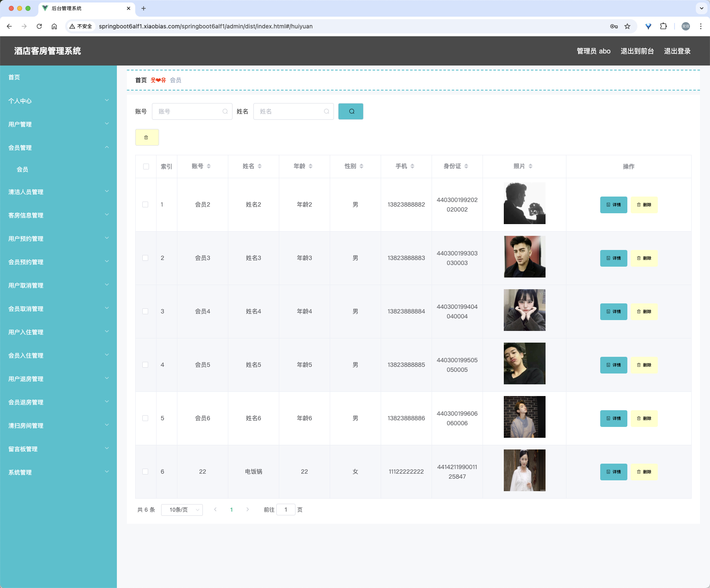The image size is (710, 588).
Task: Click sort arrows on 身份证 column
Action: click(466, 166)
